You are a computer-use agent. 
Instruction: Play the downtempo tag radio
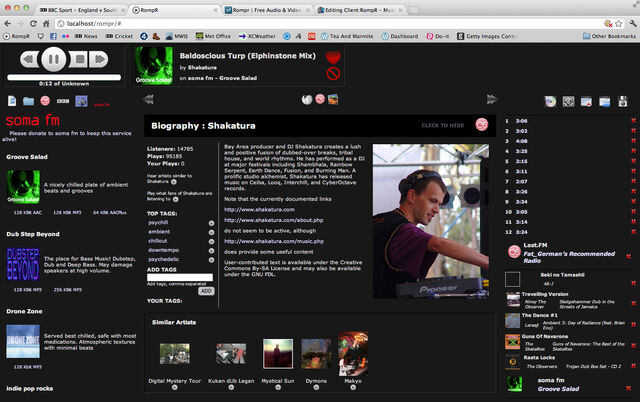tap(211, 251)
